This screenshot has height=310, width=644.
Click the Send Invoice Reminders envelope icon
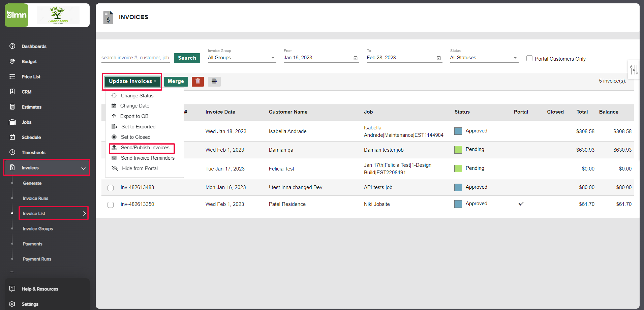[x=114, y=158]
